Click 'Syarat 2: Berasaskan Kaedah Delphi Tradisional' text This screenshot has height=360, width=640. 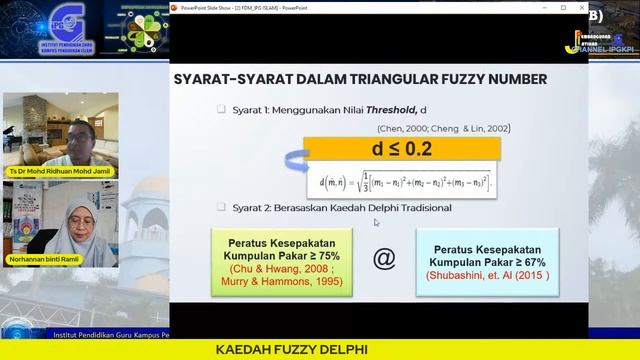pyautogui.click(x=342, y=208)
